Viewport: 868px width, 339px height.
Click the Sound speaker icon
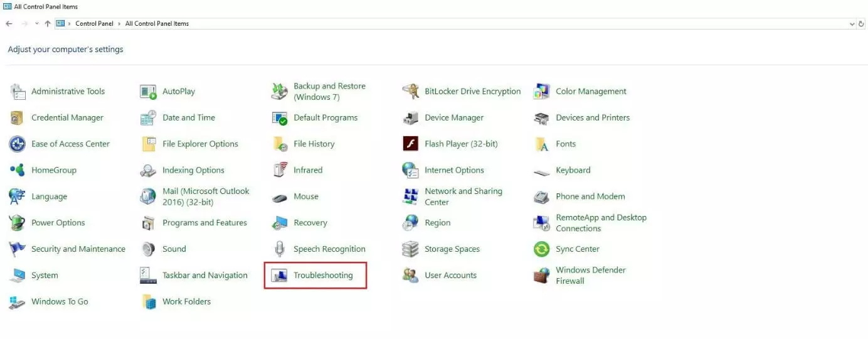click(149, 249)
